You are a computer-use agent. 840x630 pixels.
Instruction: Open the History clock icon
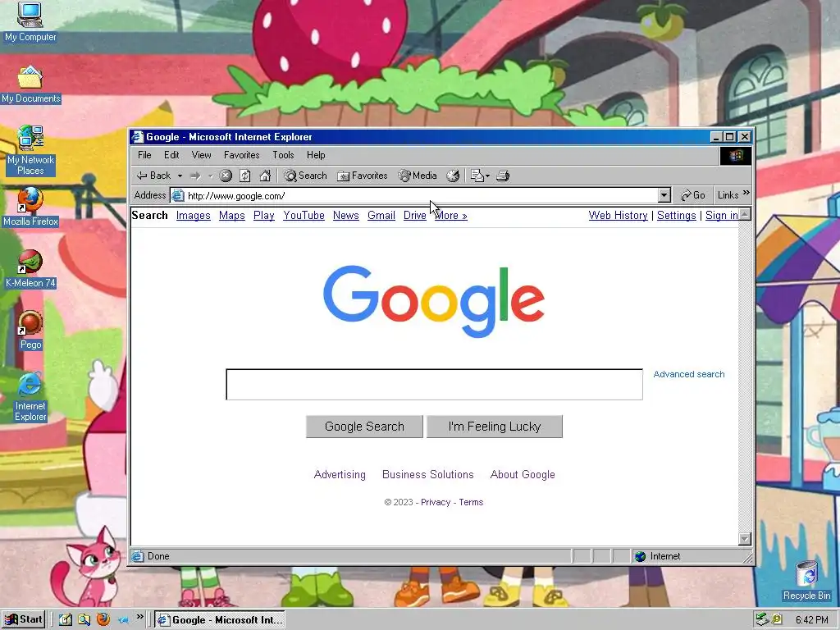point(453,176)
